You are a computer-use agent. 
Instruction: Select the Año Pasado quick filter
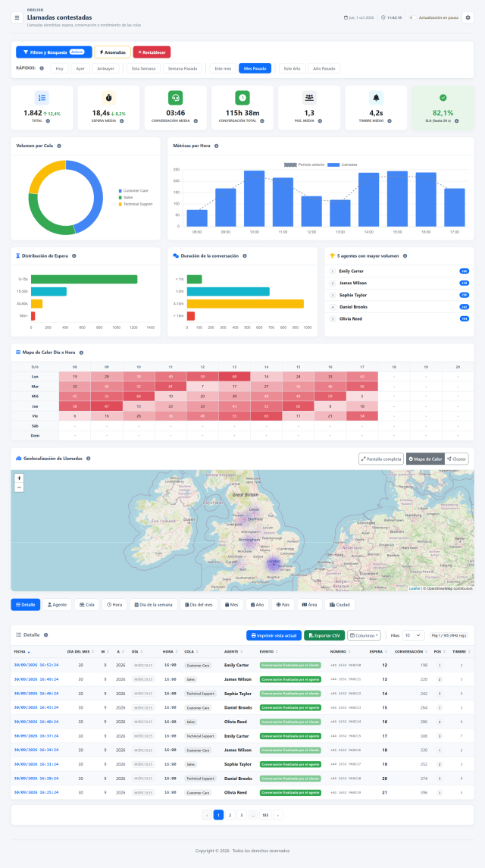click(324, 68)
